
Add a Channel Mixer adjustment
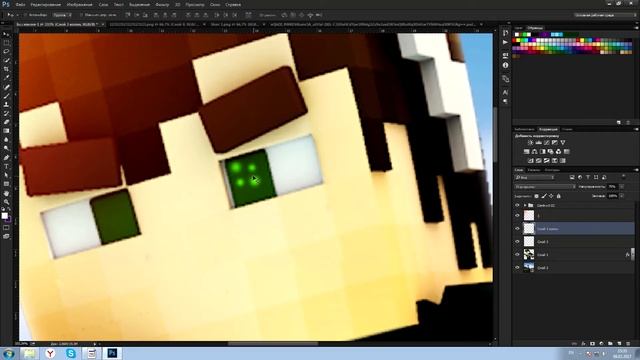tap(558, 151)
